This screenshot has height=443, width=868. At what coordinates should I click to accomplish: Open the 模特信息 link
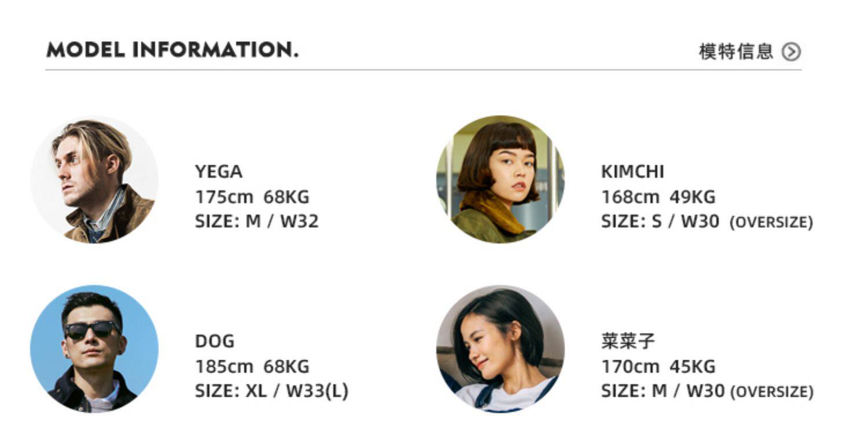[735, 52]
